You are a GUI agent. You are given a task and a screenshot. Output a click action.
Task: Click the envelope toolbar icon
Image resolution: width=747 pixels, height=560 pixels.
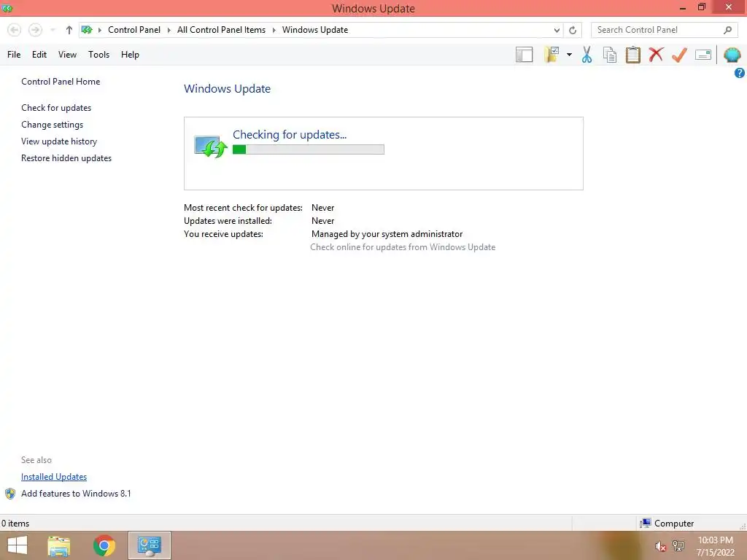(x=703, y=55)
